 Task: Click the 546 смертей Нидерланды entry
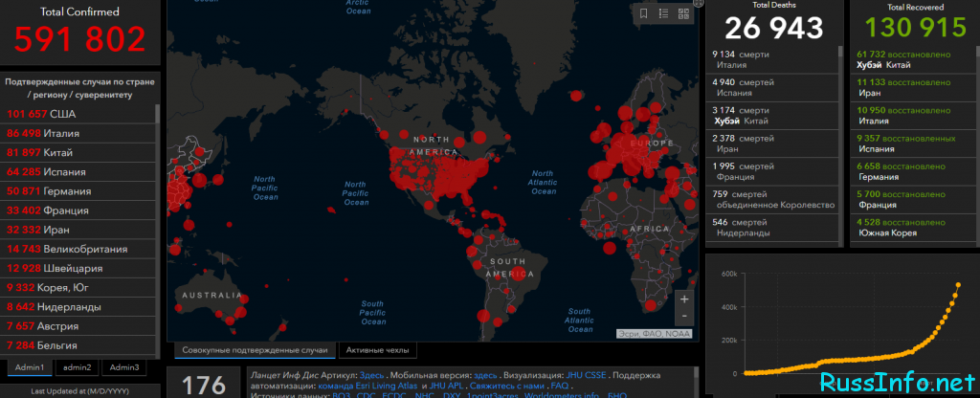[x=772, y=228]
